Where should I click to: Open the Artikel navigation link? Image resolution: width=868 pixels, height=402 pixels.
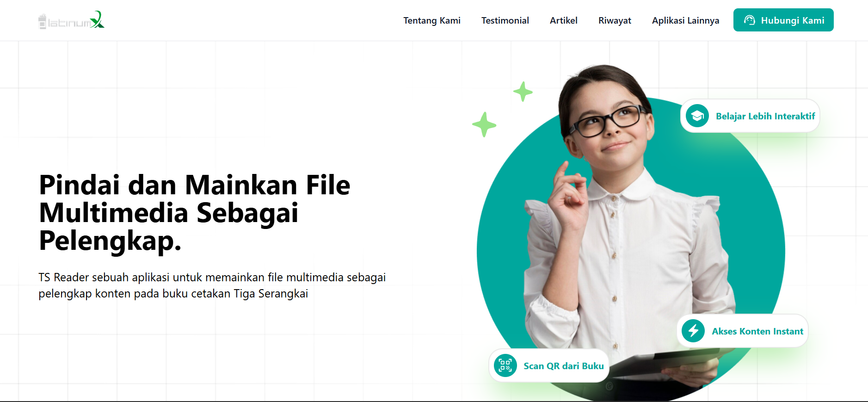[564, 20]
